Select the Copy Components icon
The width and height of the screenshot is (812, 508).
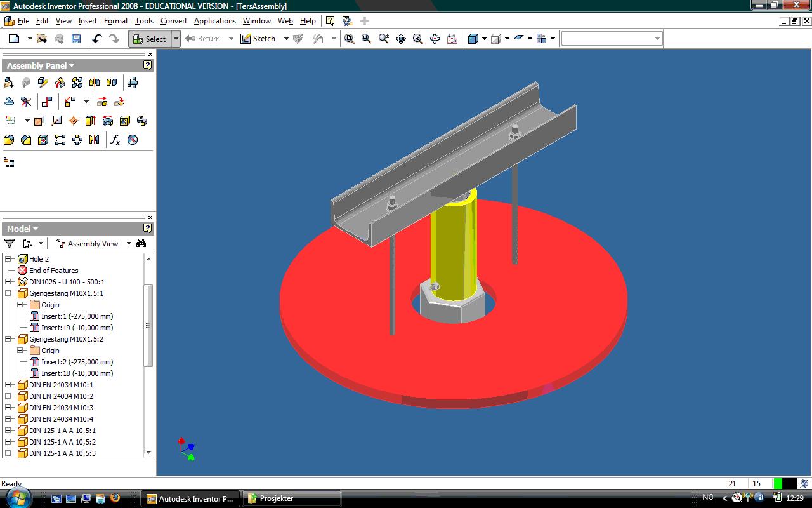(x=112, y=83)
